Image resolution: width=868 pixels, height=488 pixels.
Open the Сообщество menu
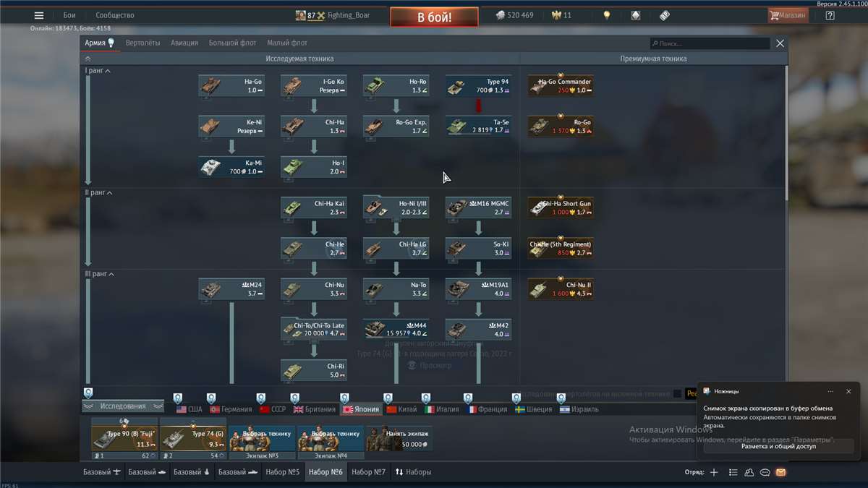[115, 15]
